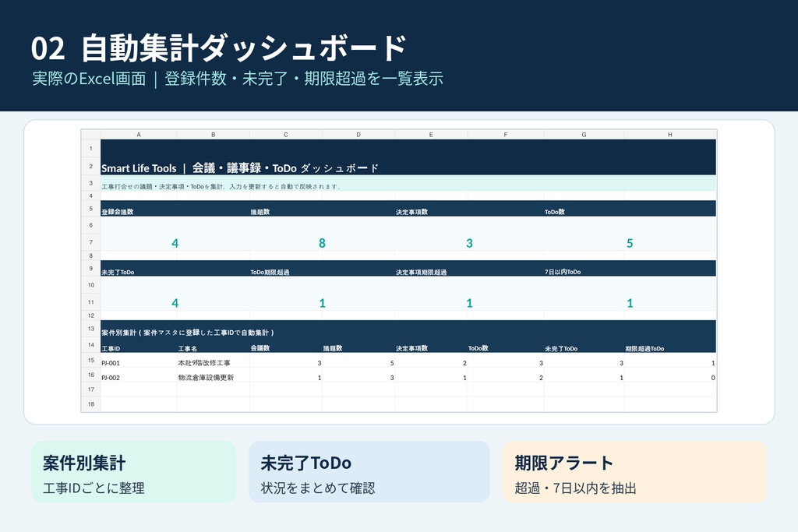Select column F header in the spreadsheet
Screen dimensions: 798x532
tap(505, 135)
